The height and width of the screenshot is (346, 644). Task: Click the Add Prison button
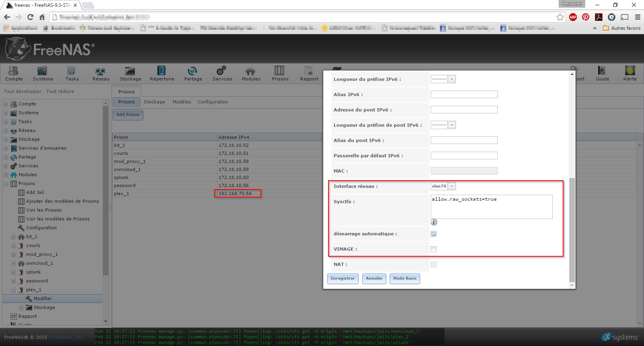pos(128,115)
